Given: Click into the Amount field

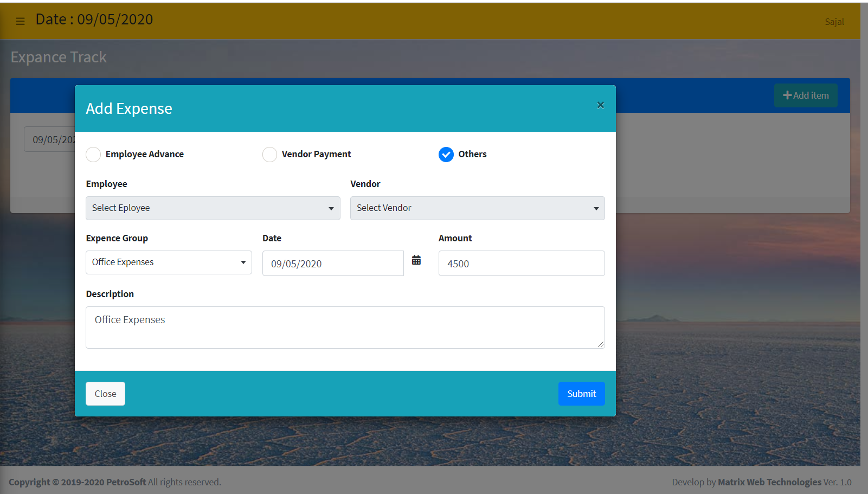Looking at the screenshot, I should click(521, 264).
